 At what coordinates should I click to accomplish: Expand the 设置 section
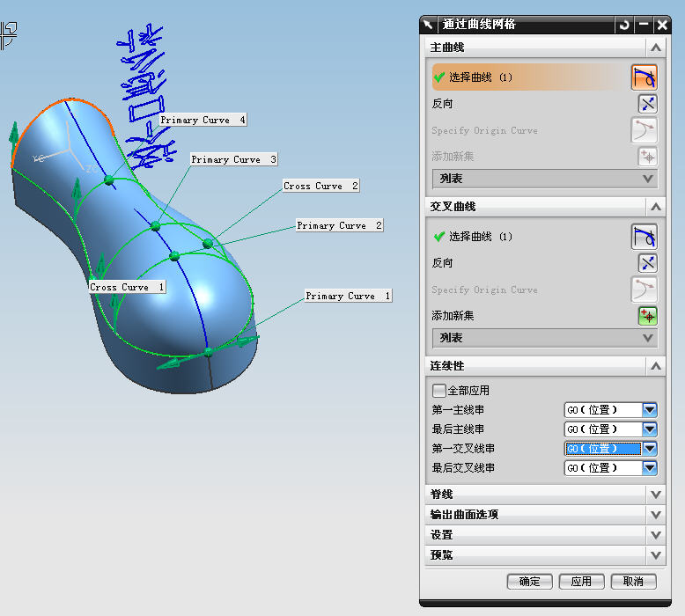(655, 535)
